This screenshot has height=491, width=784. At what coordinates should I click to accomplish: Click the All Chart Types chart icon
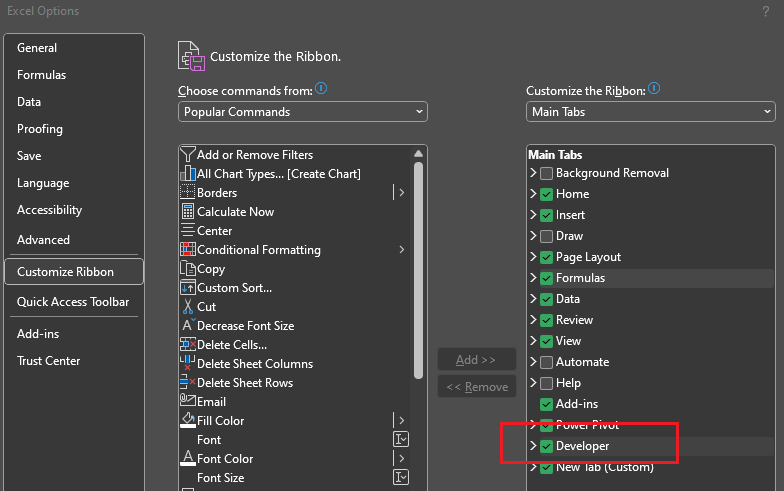pos(188,174)
